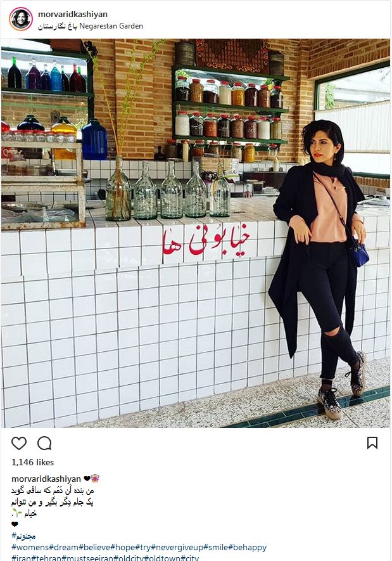Open the #smile hashtag
Viewport: 392px width, 561px height.
216,548
